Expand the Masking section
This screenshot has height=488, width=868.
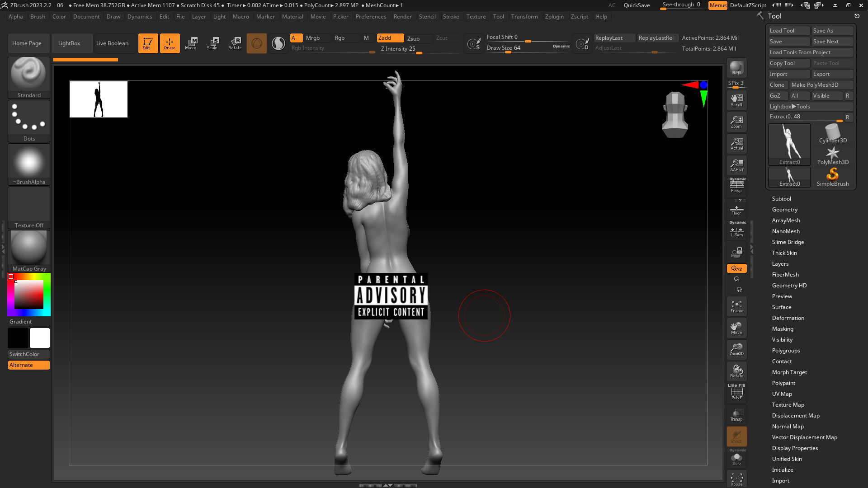(x=783, y=329)
